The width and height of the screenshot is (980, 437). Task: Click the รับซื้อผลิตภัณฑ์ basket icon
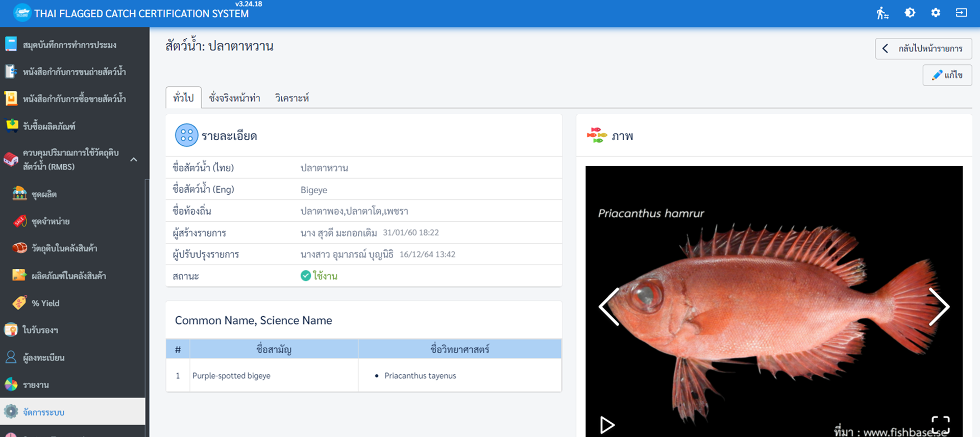point(11,125)
